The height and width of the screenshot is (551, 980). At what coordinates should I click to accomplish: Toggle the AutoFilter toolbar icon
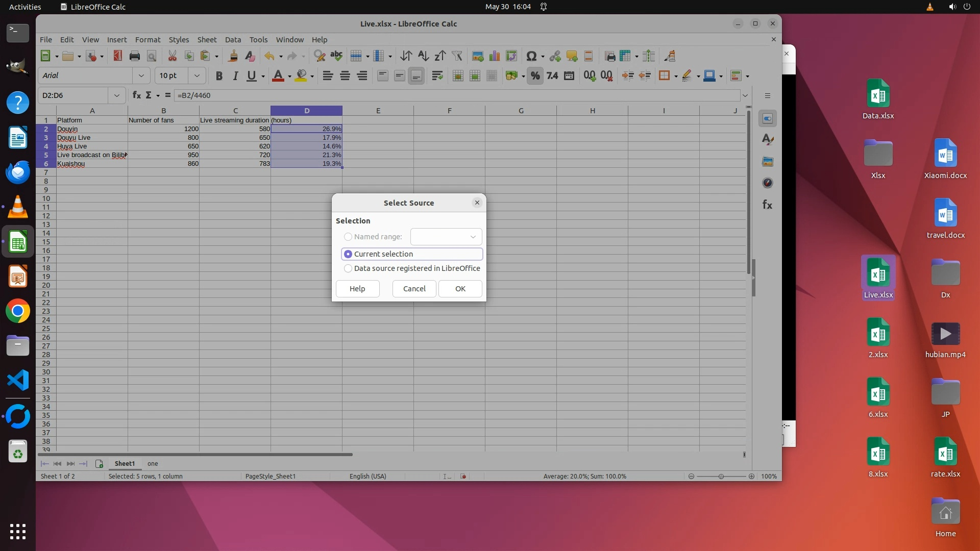point(457,56)
